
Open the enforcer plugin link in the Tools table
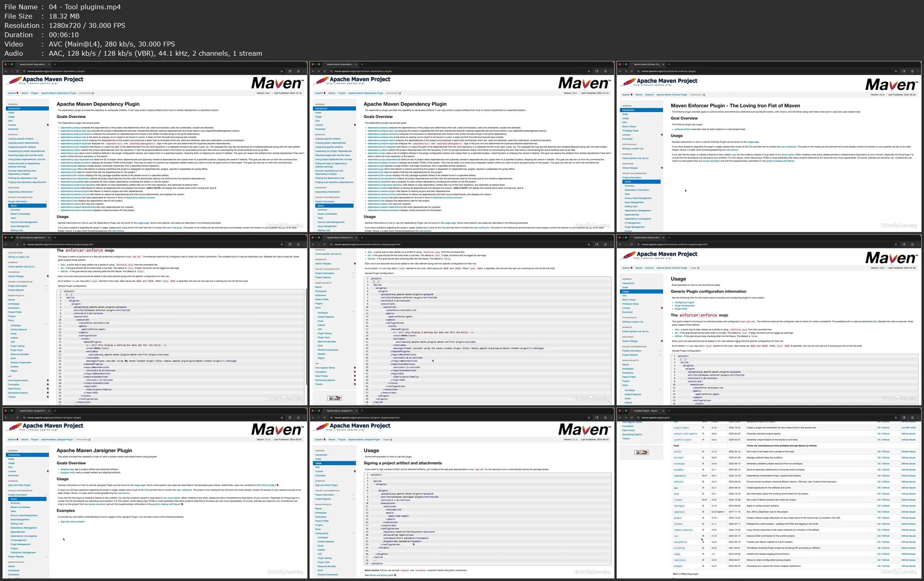[x=679, y=482]
